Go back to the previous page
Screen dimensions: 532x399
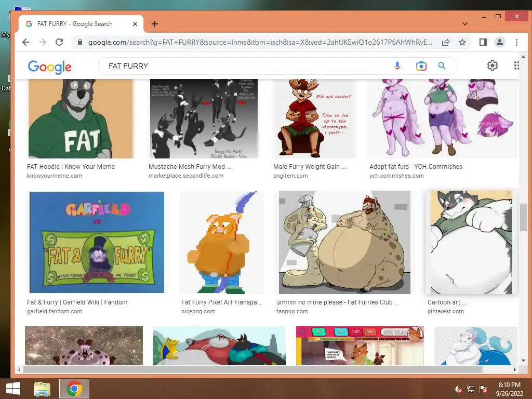pyautogui.click(x=26, y=42)
